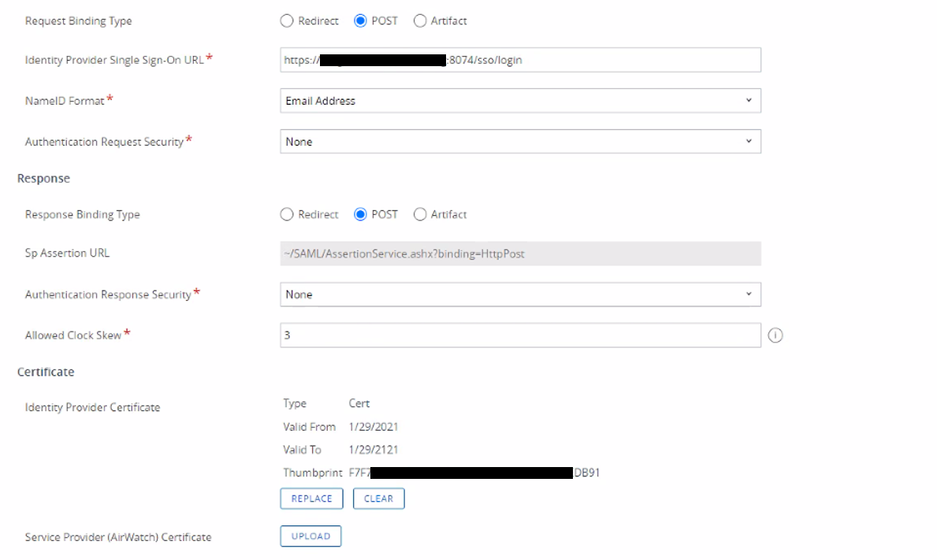Screen dimensions: 937x560
Task: Click the Allowed Clock Skew info icon
Action: point(775,336)
